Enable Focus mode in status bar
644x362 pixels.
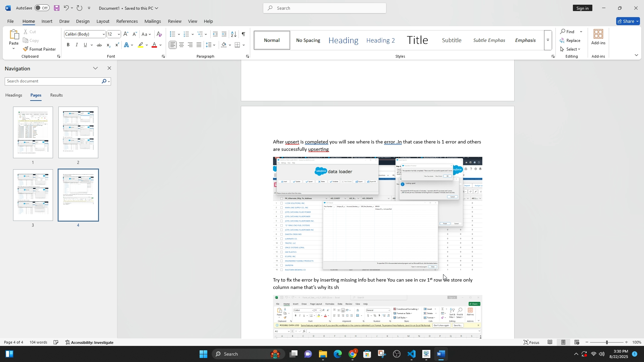[532, 342]
